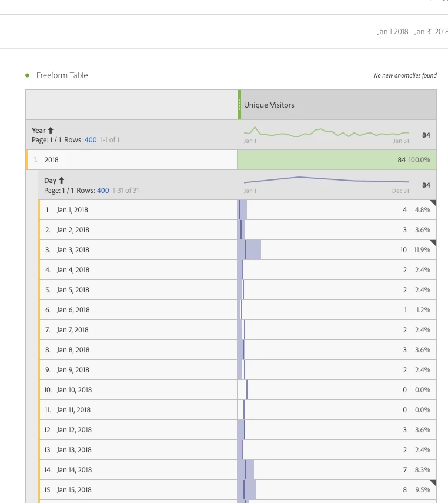The width and height of the screenshot is (448, 503).
Task: Click the green column handle beside Unique Visitors
Action: coord(239,105)
